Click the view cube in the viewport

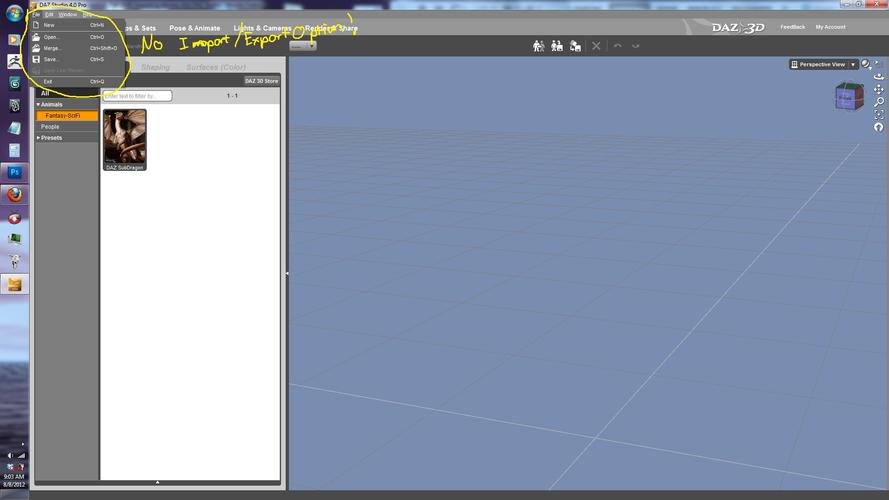point(849,97)
